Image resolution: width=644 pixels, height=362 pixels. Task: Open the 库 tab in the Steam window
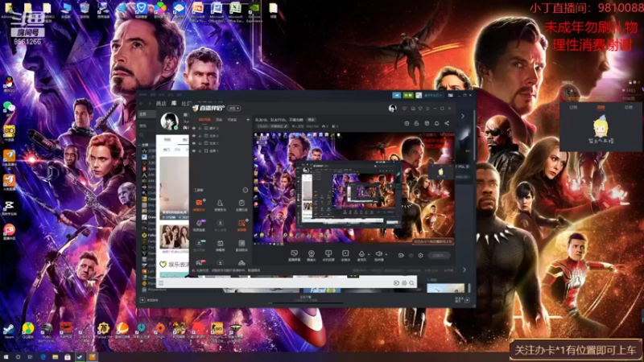click(x=174, y=104)
